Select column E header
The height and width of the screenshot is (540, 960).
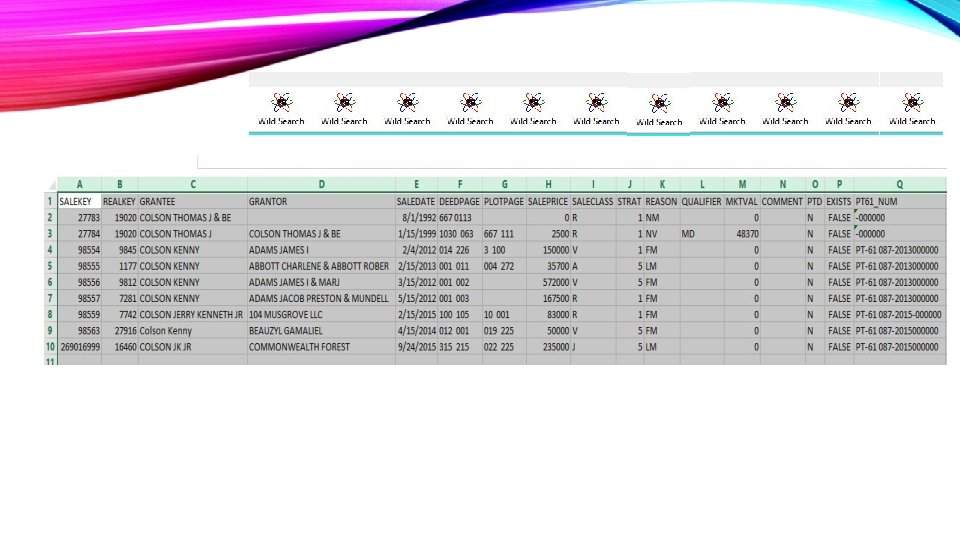416,184
